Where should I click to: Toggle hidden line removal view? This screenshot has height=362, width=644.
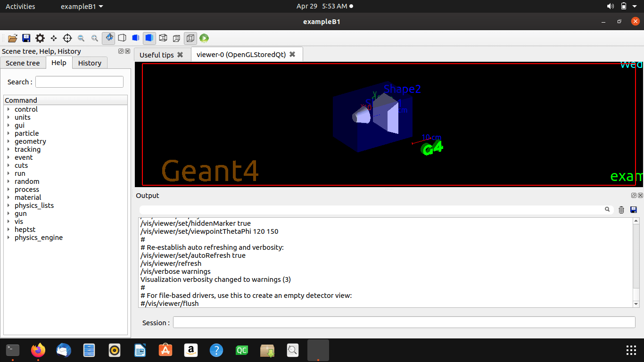pyautogui.click(x=136, y=38)
